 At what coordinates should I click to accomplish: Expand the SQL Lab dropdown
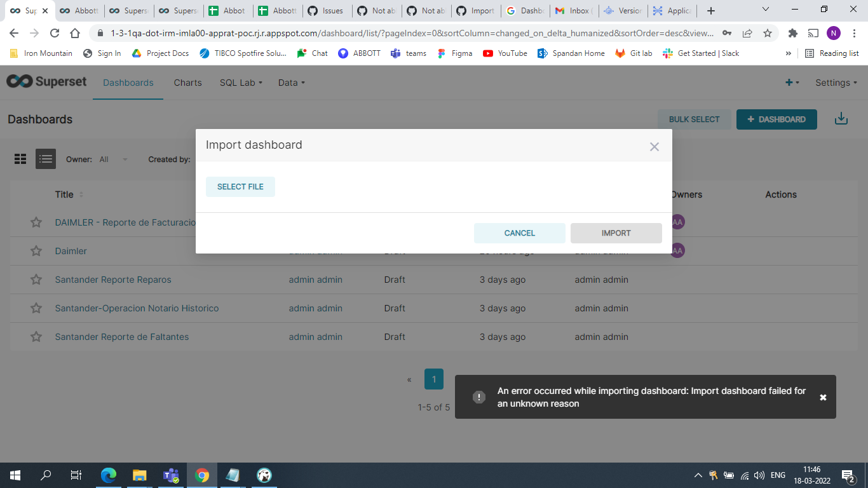coord(241,83)
